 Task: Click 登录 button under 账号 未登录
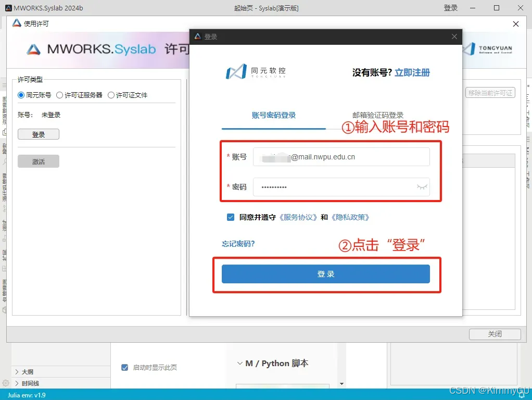(x=39, y=134)
